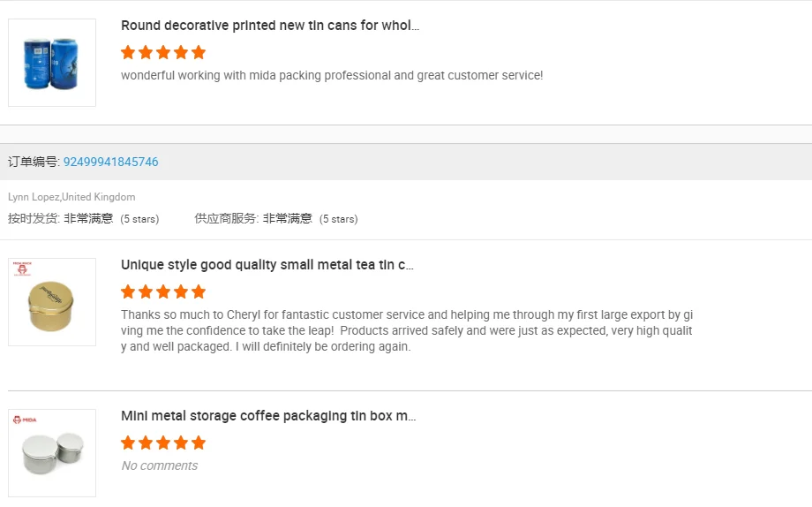The width and height of the screenshot is (812, 507).
Task: Click the fifth star under Unique style tea tin
Action: pos(199,291)
